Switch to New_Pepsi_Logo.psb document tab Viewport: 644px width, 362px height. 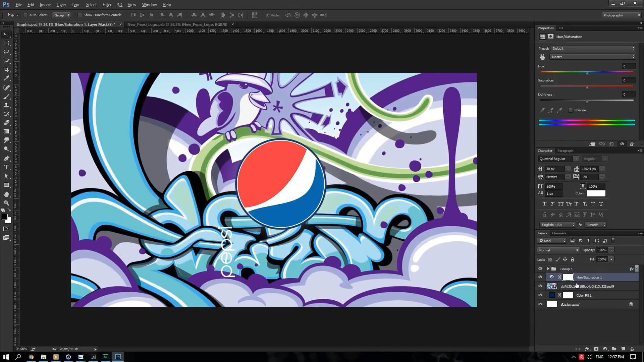click(x=177, y=24)
